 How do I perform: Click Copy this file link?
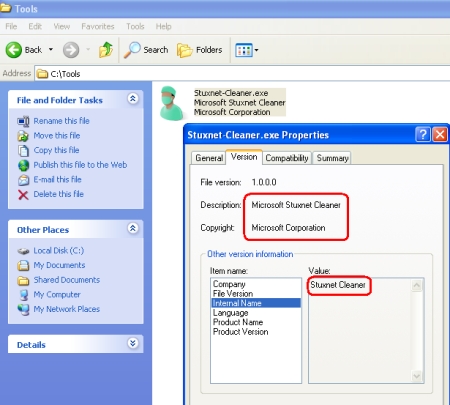tap(56, 150)
